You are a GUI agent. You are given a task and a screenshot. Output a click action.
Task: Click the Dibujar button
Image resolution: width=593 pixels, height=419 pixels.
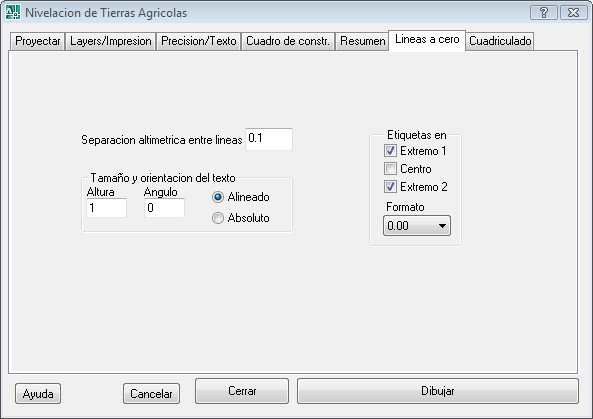438,391
